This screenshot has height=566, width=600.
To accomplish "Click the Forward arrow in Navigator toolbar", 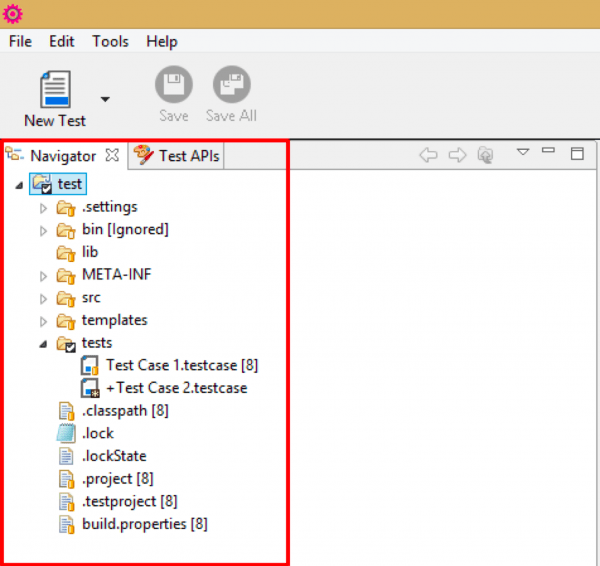I will pyautogui.click(x=457, y=155).
